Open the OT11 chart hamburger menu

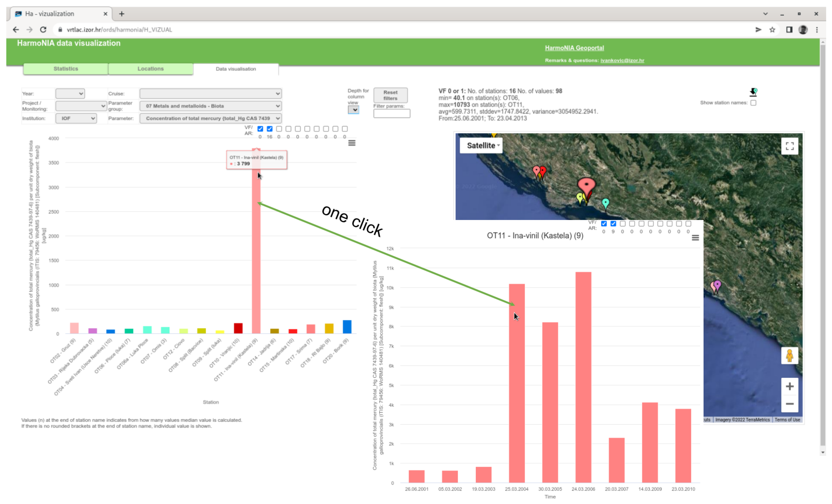click(695, 238)
